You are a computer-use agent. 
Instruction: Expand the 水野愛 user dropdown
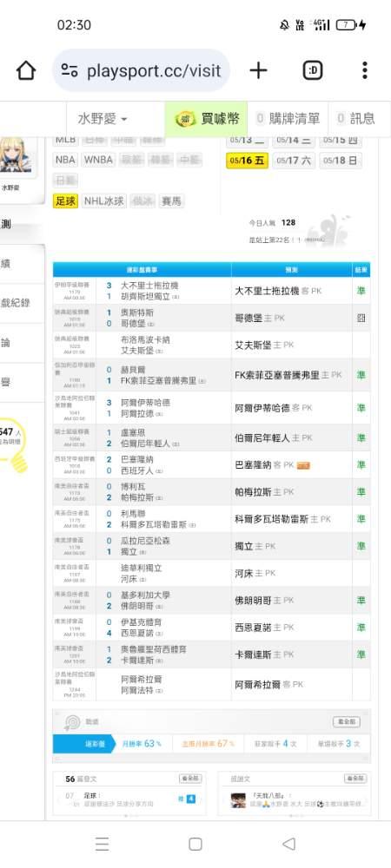[x=103, y=118]
